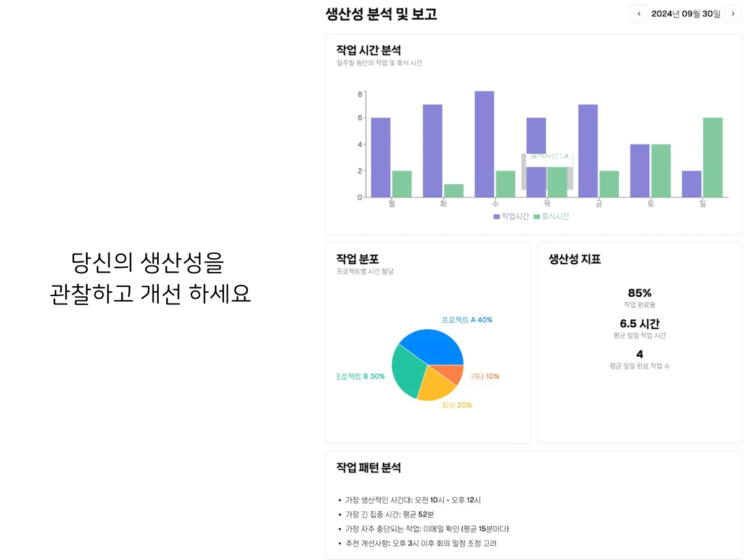The height and width of the screenshot is (560, 747).
Task: Click the 6.5 시간 average work value
Action: tap(639, 324)
